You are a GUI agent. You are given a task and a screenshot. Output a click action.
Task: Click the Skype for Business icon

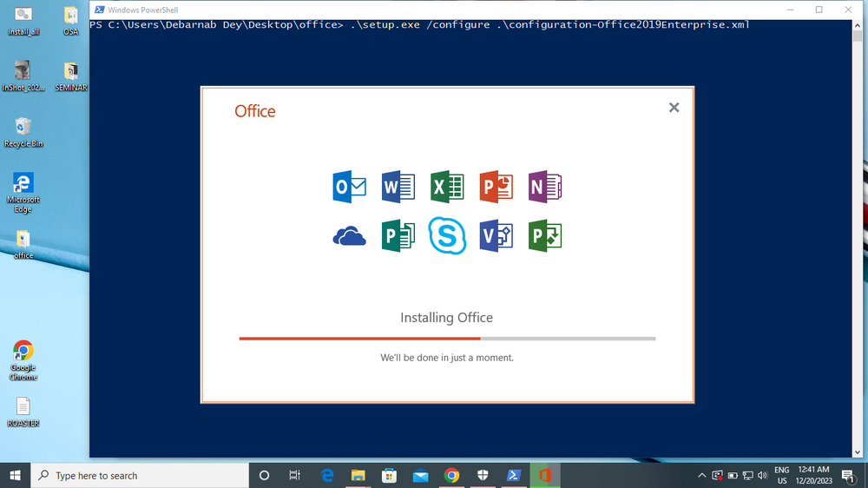coord(447,235)
